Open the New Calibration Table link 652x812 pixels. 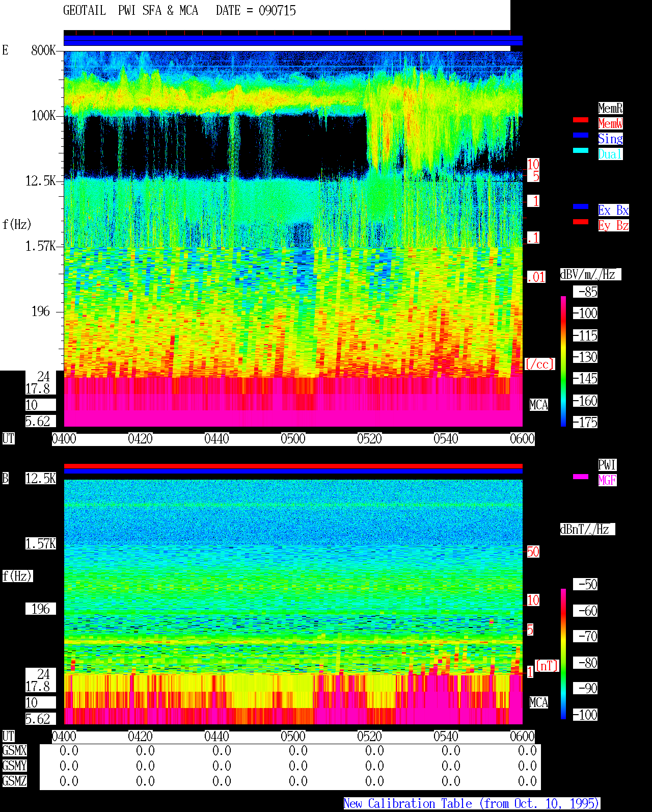[472, 803]
